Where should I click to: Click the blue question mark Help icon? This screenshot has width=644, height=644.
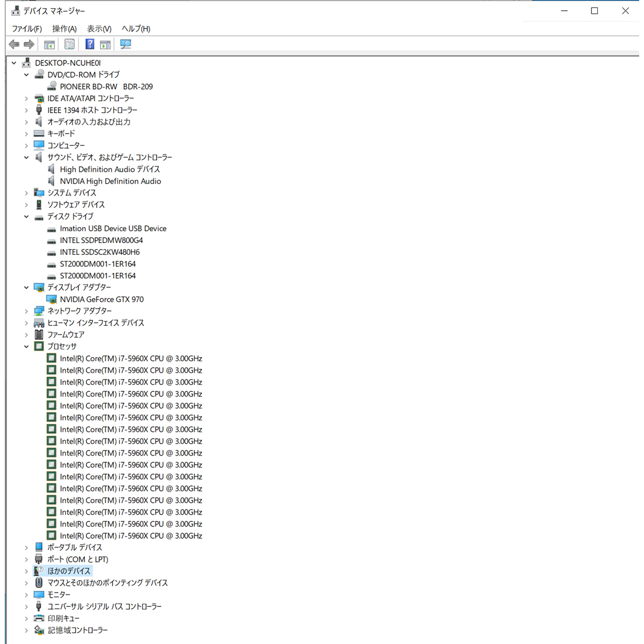(90, 45)
